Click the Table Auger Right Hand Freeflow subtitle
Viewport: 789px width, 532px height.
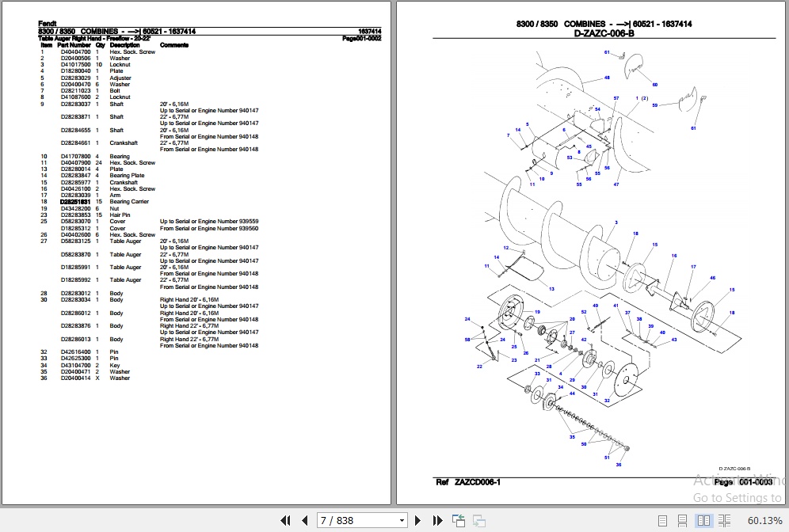point(94,38)
